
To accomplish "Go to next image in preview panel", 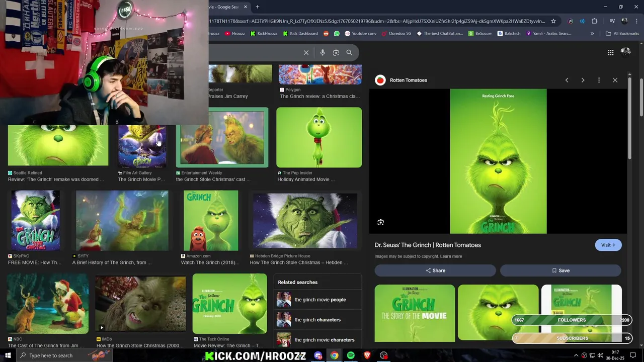I will pos(583,80).
